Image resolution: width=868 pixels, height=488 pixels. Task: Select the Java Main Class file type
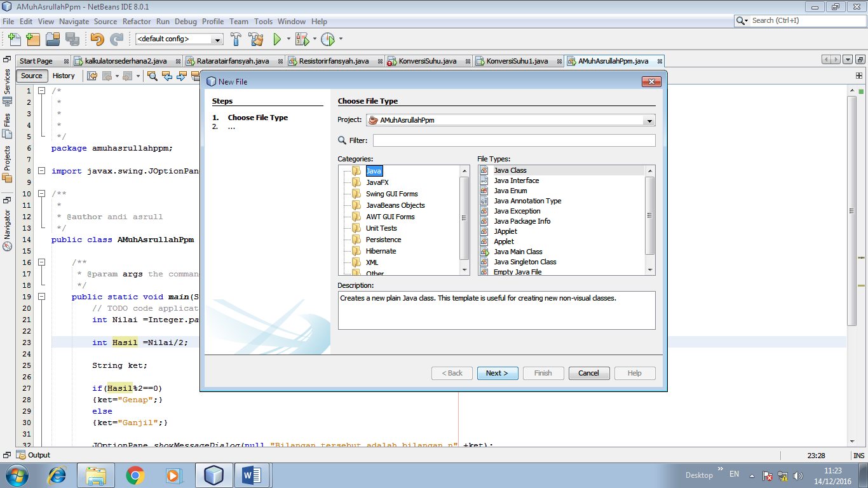coord(518,252)
